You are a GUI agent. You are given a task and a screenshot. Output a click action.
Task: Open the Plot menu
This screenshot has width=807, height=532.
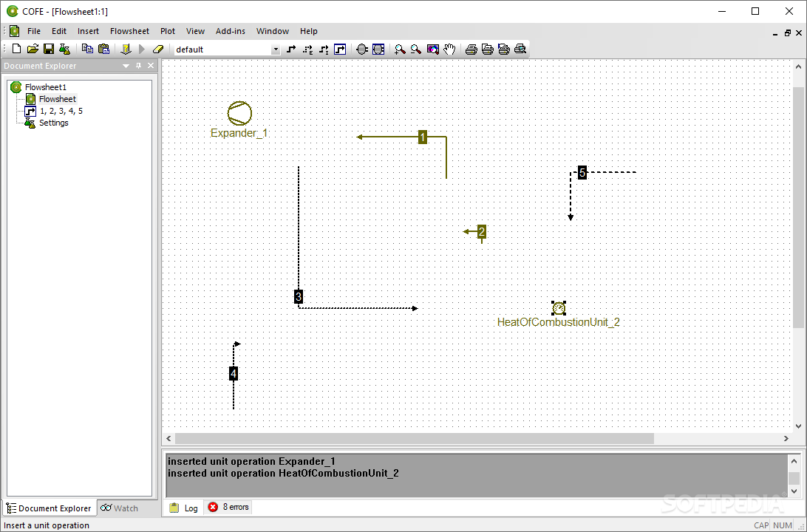click(168, 31)
